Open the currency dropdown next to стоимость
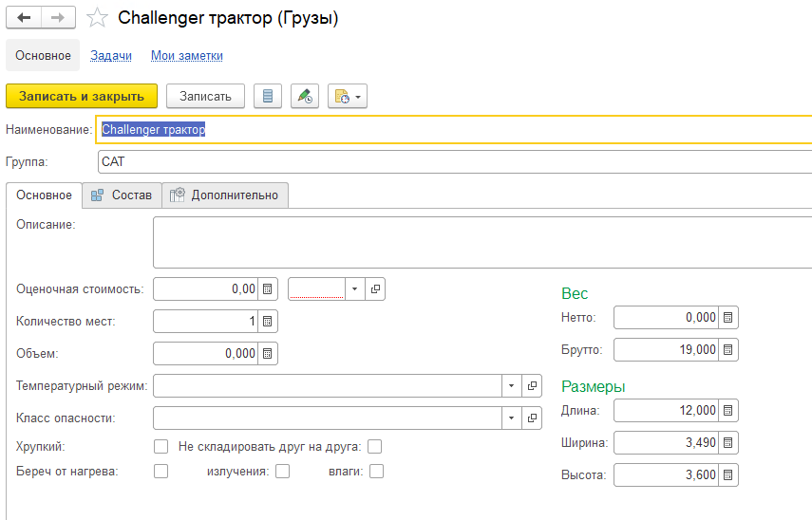This screenshot has height=520, width=812. (x=354, y=289)
